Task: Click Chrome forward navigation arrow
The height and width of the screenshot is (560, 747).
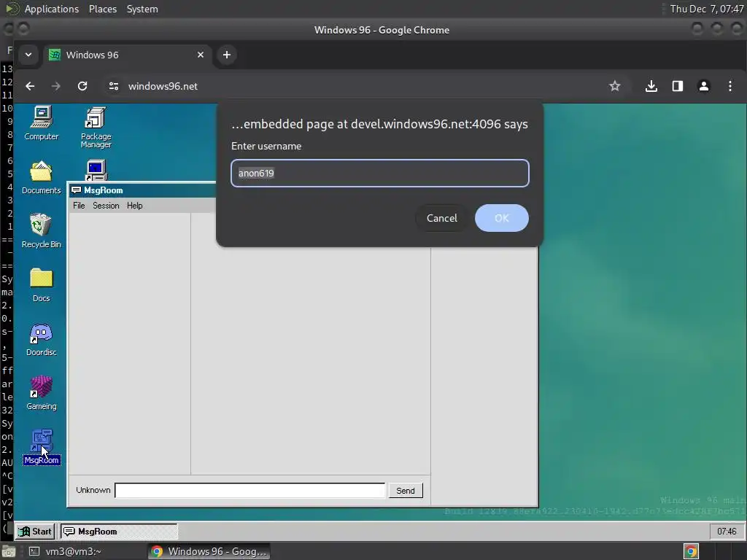Action: pyautogui.click(x=55, y=86)
